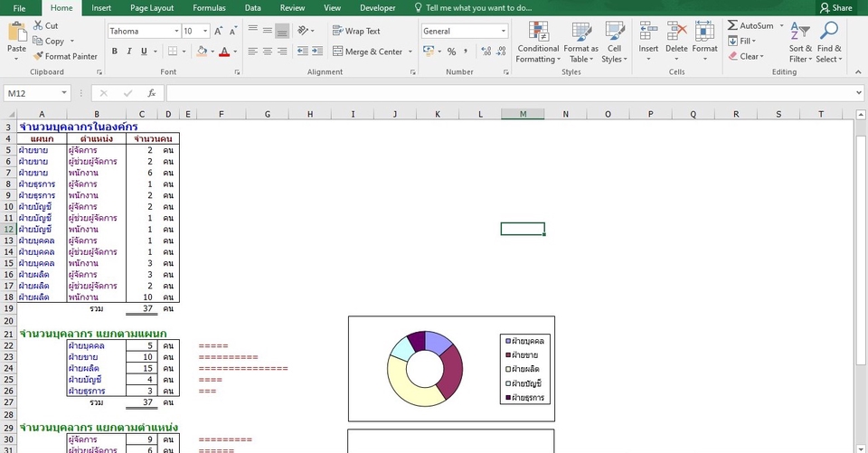The height and width of the screenshot is (453, 868).
Task: Toggle Italic formatting
Action: click(x=129, y=52)
